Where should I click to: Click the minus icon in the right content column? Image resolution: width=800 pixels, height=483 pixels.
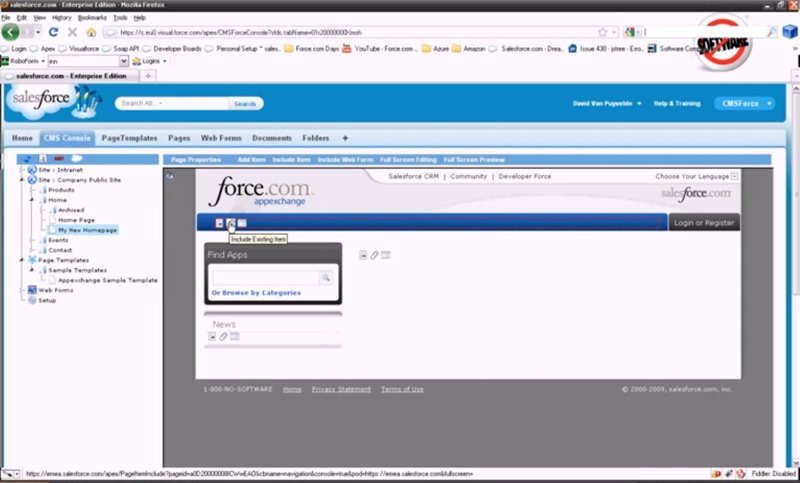tap(363, 255)
